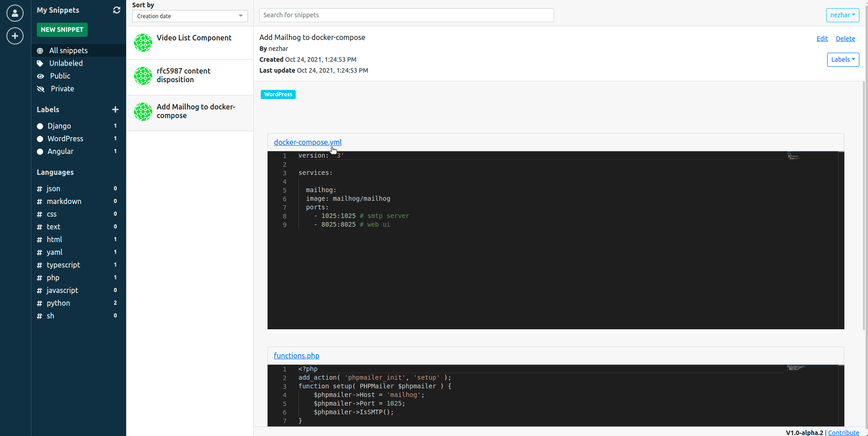Click the hash icon beside python
The image size is (868, 436).
pyautogui.click(x=40, y=303)
